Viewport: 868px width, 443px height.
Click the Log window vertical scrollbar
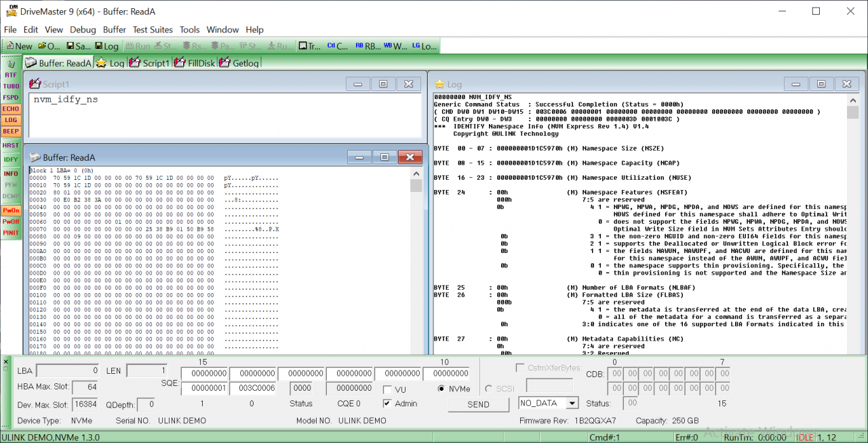click(852, 231)
